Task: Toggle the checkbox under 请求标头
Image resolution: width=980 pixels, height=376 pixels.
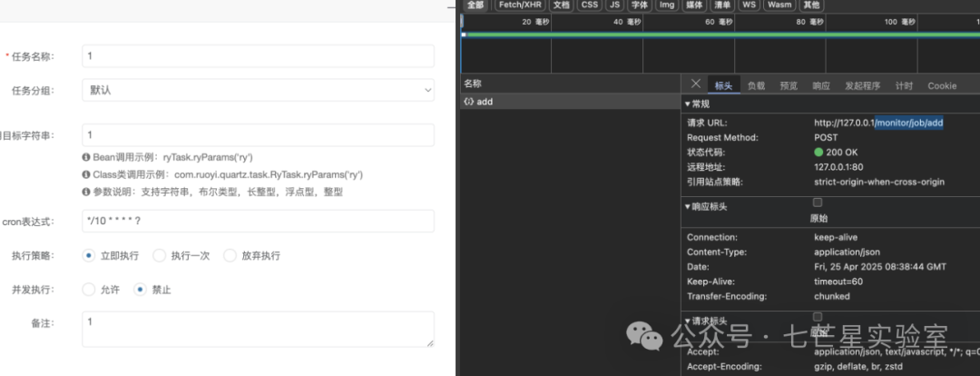Action: coord(818,317)
